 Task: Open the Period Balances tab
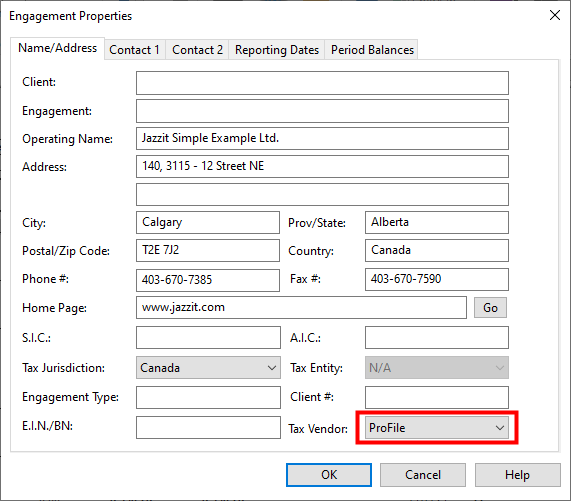tap(372, 50)
